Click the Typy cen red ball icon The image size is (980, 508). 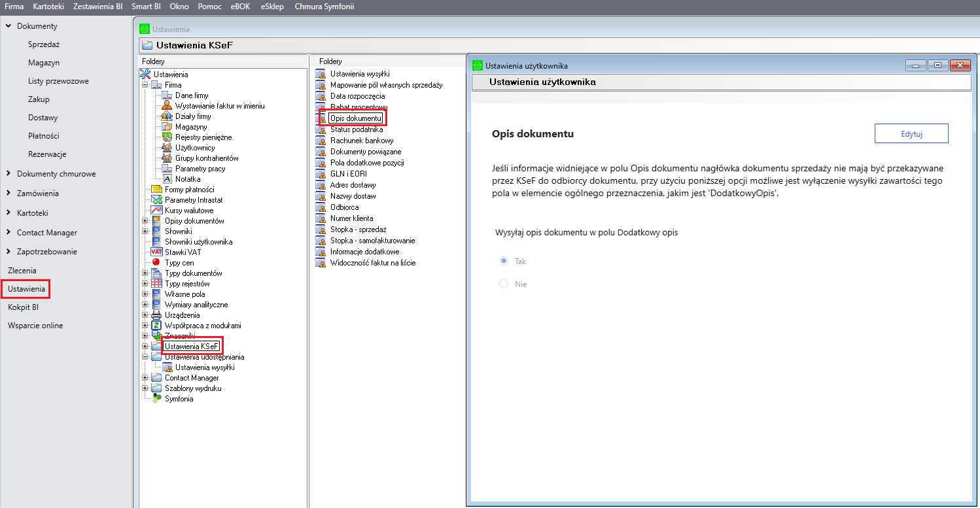pyautogui.click(x=156, y=263)
